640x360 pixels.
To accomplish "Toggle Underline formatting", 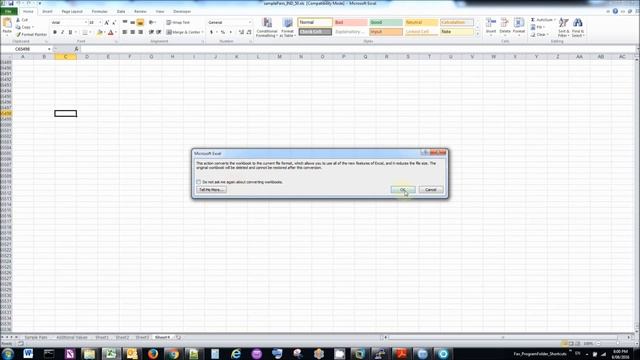I will point(70,32).
